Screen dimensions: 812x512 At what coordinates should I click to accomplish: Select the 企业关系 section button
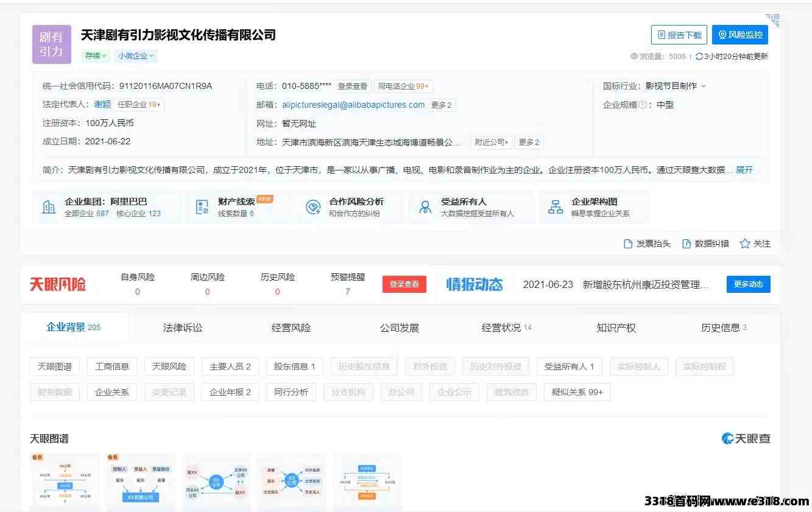pos(112,392)
